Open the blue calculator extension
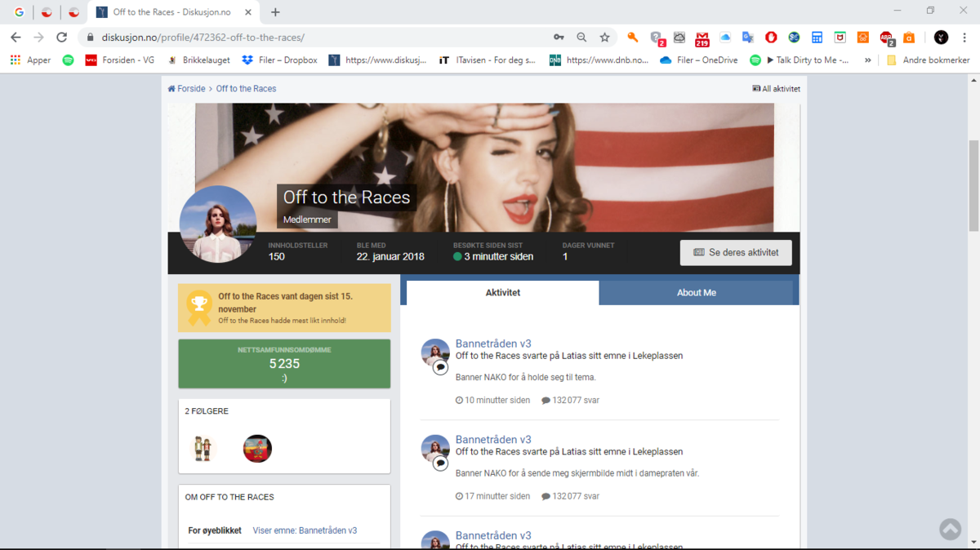 pyautogui.click(x=817, y=38)
